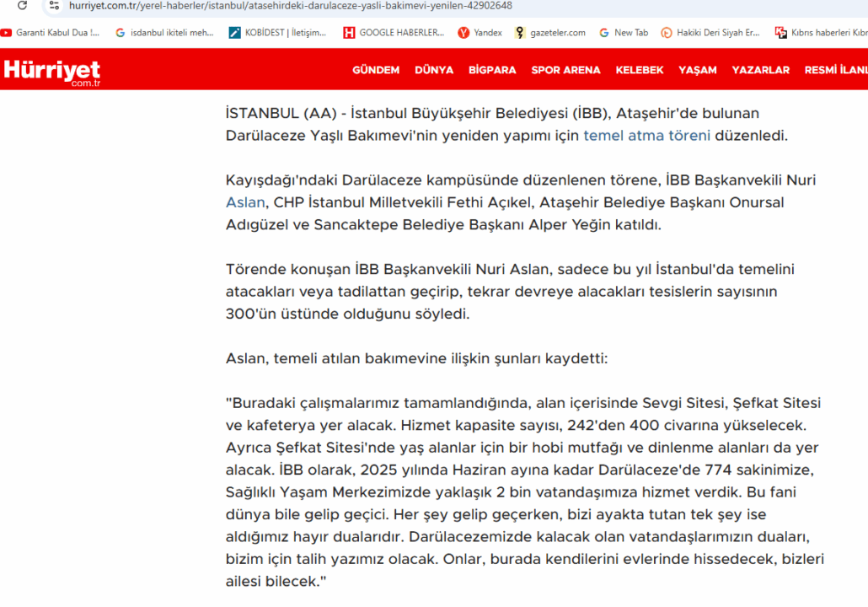Click the gazeteler.com bookmark favicon
The width and height of the screenshot is (868, 607).
pos(519,33)
